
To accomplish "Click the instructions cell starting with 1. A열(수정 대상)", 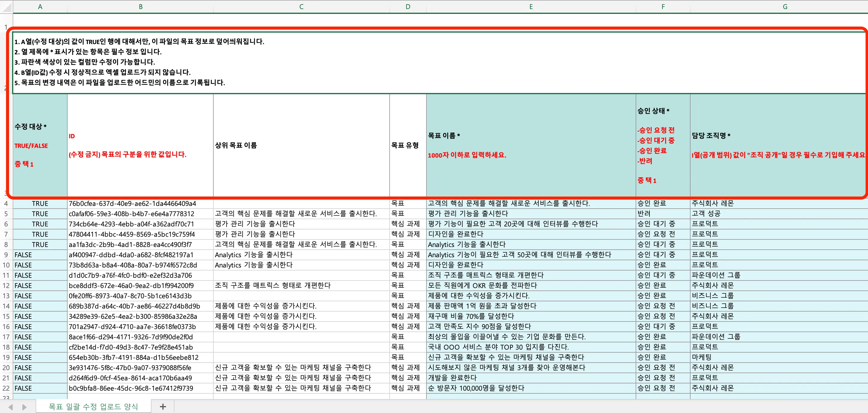I will (x=440, y=62).
